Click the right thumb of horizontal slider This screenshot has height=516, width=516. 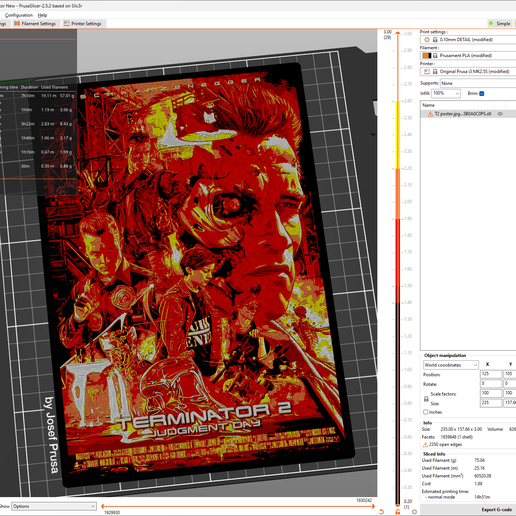373,507
